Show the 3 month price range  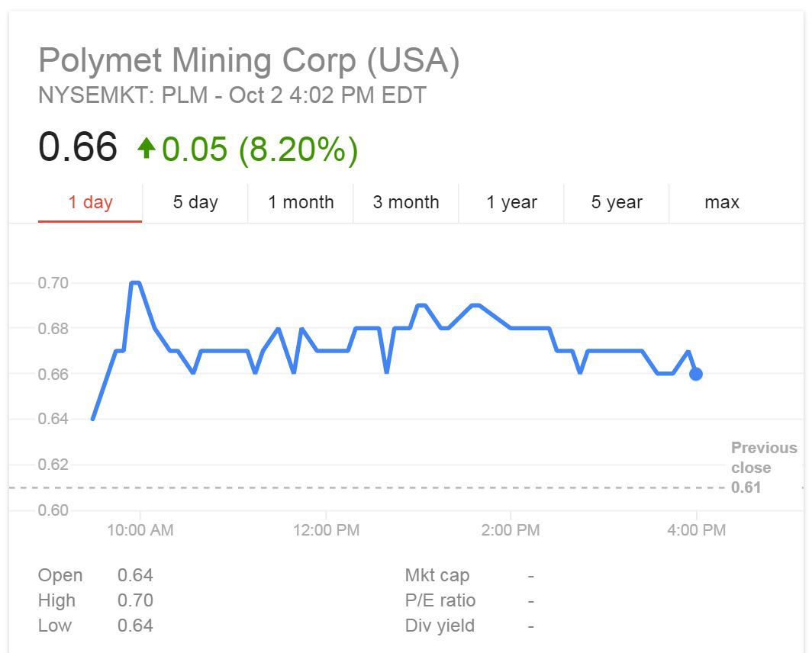[406, 202]
